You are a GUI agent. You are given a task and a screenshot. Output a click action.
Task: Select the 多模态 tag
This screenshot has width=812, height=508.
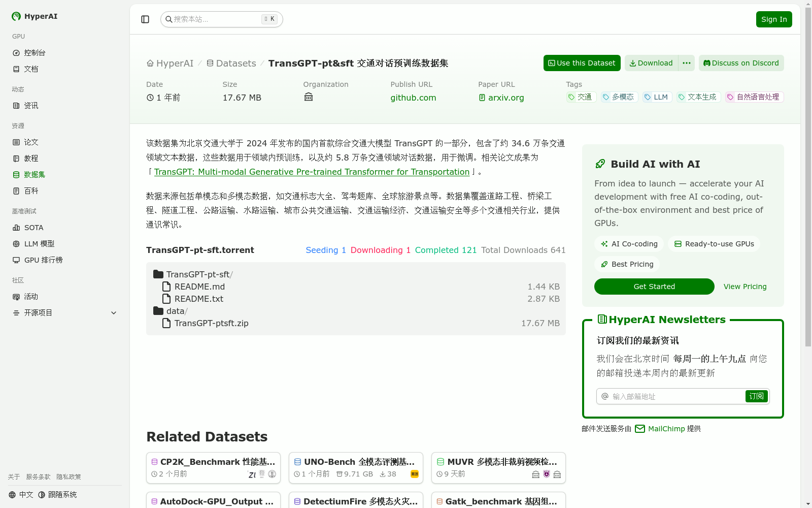tap(619, 97)
